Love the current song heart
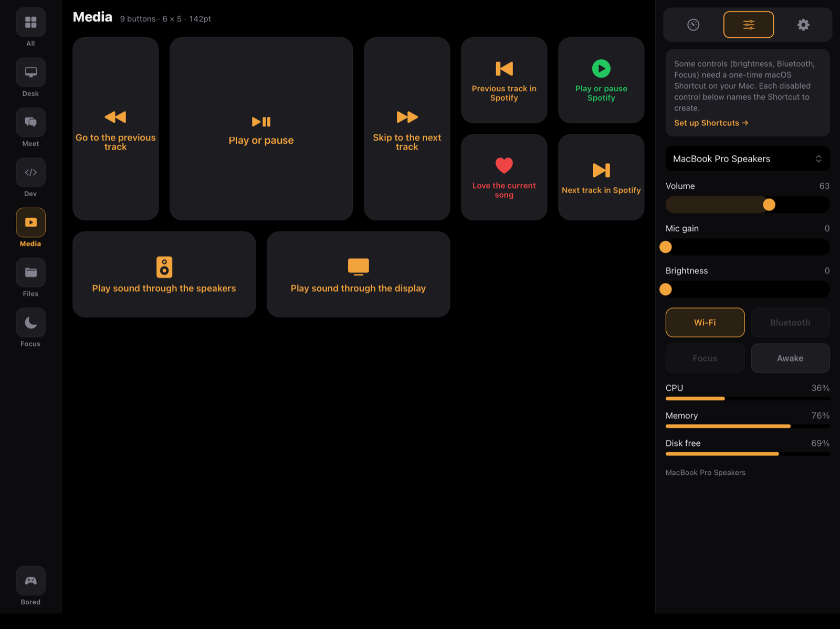This screenshot has width=840, height=629. (x=504, y=177)
